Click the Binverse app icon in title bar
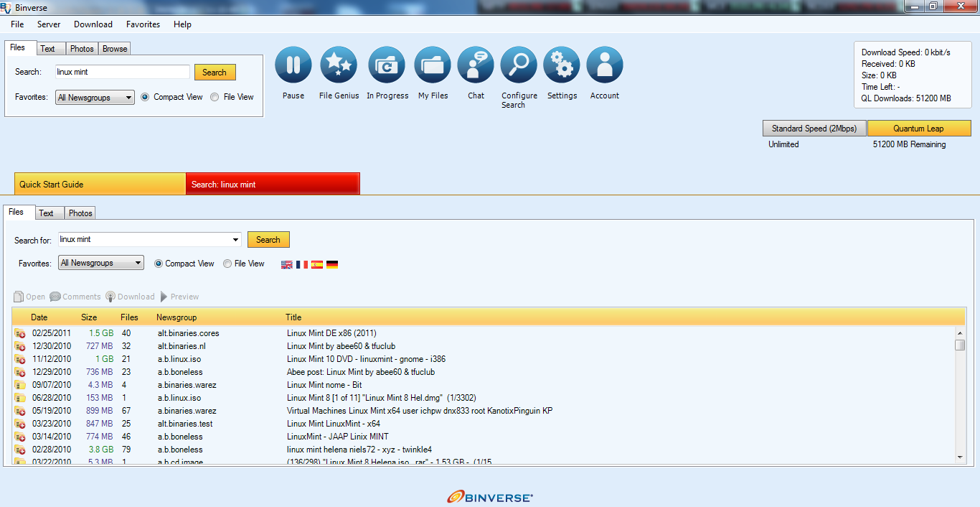The image size is (980, 507). pos(6,6)
